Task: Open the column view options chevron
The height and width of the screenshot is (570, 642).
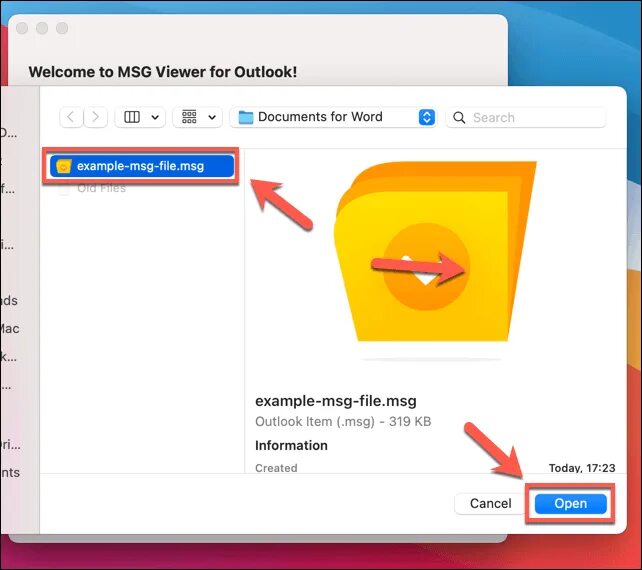Action: pyautogui.click(x=155, y=118)
